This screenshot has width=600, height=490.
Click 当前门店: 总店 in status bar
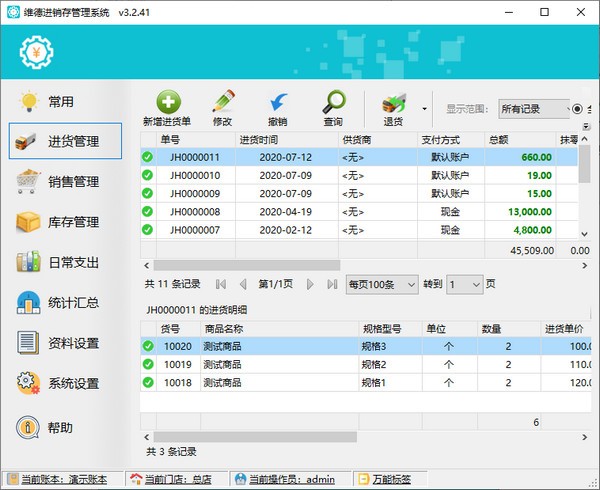point(176,480)
